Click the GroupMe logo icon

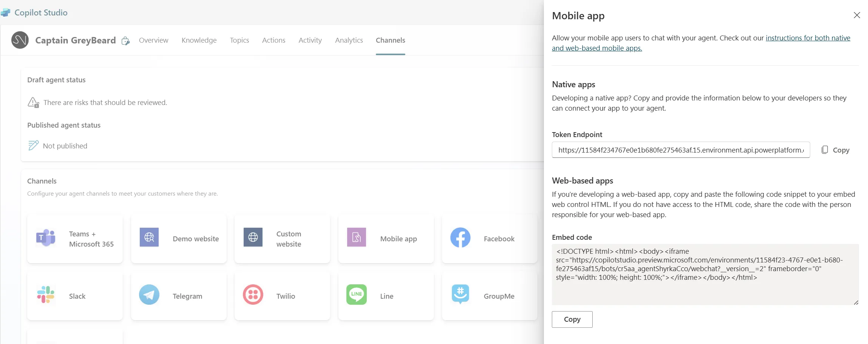[460, 295]
